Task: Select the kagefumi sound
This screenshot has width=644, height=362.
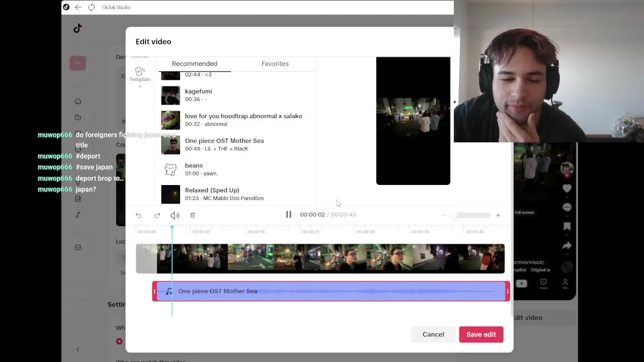Action: pos(235,95)
